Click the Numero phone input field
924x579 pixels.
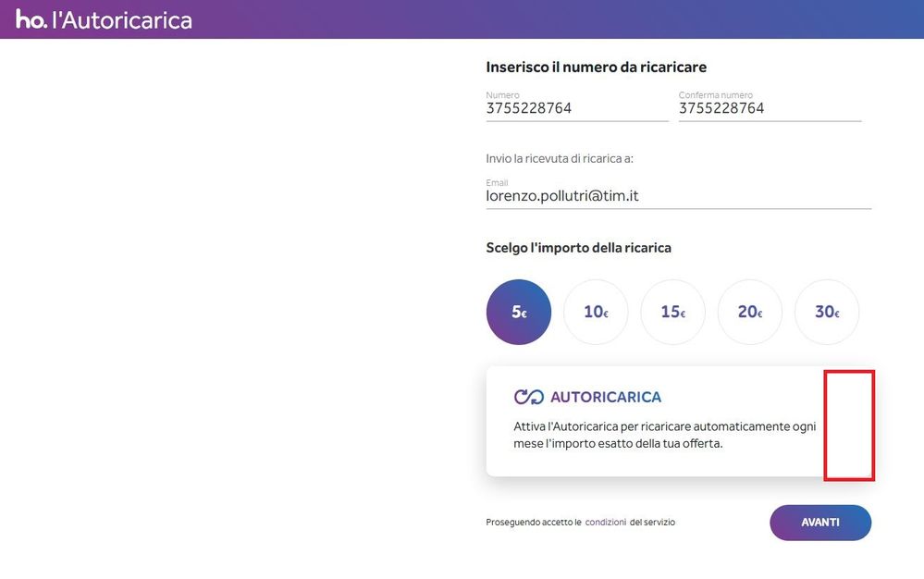coord(577,108)
